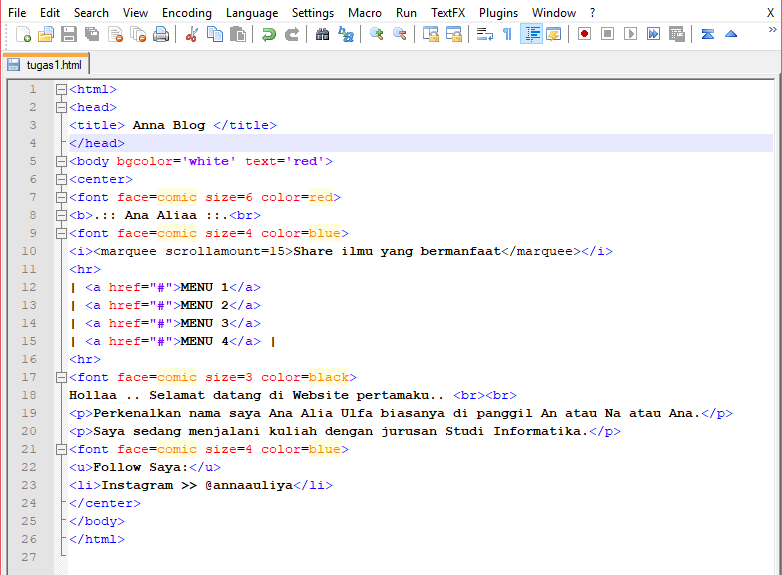Click line number 27 in the margin
The image size is (782, 575).
pos(29,557)
